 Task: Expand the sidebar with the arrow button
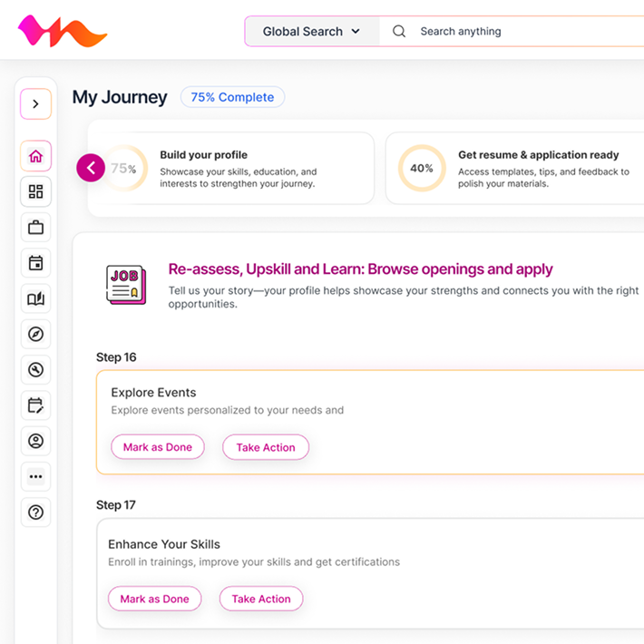click(x=35, y=104)
